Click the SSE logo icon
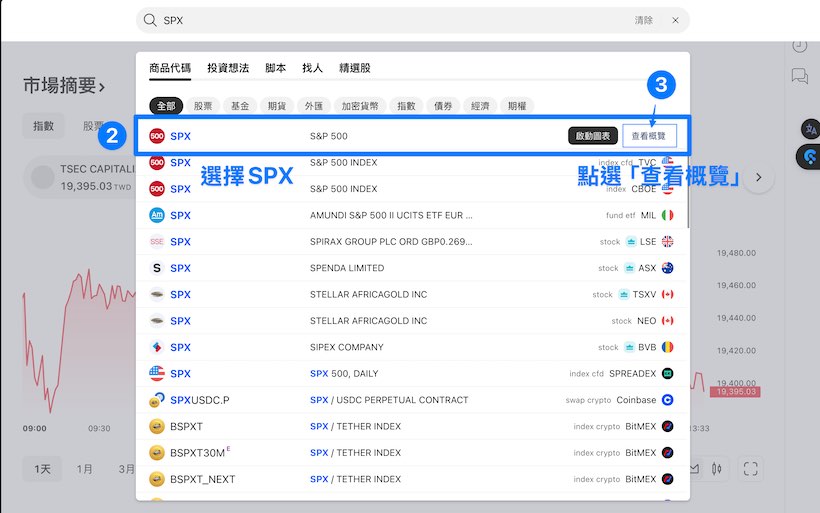 (x=157, y=242)
